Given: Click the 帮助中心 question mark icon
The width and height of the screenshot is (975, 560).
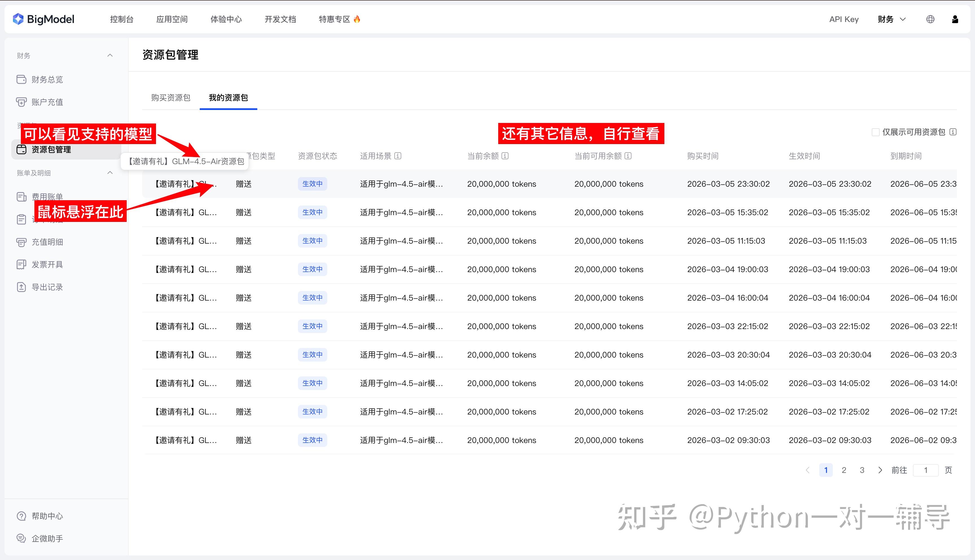Looking at the screenshot, I should tap(21, 516).
